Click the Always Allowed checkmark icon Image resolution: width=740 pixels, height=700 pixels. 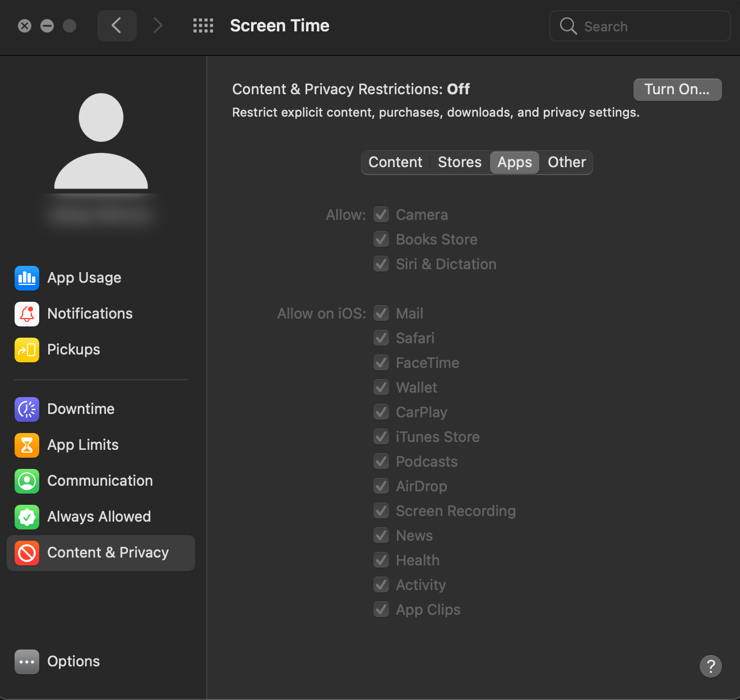pos(27,517)
